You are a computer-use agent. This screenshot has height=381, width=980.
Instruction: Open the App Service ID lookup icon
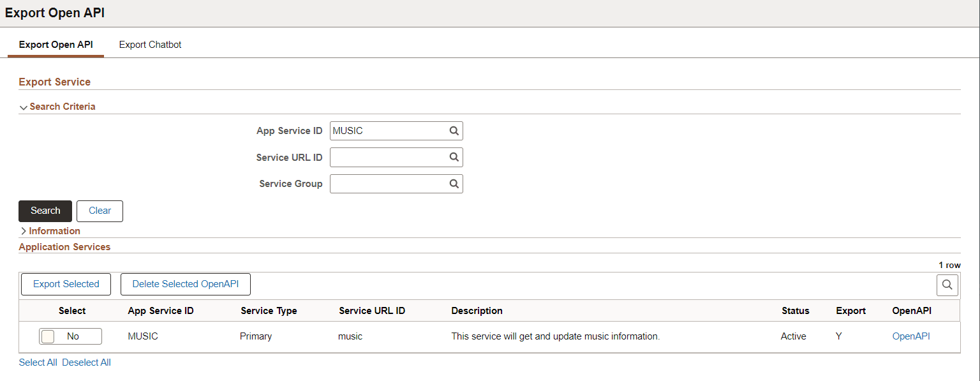[454, 131]
